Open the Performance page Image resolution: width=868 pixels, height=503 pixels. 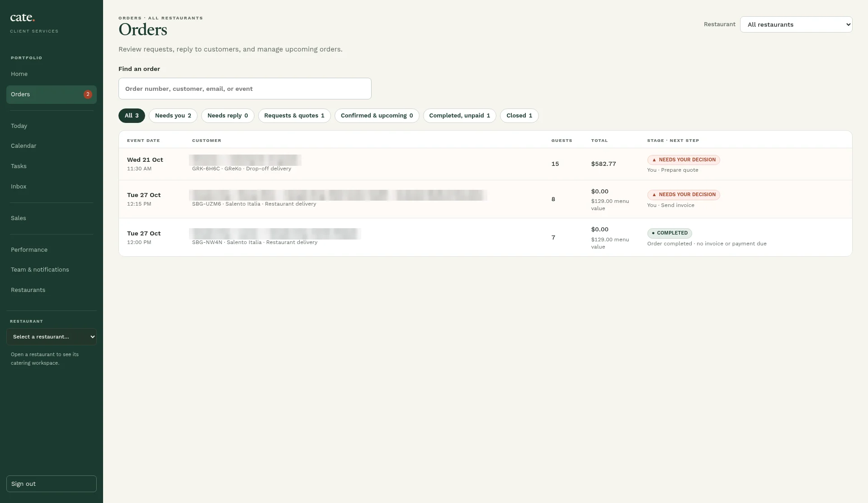[x=52, y=250]
